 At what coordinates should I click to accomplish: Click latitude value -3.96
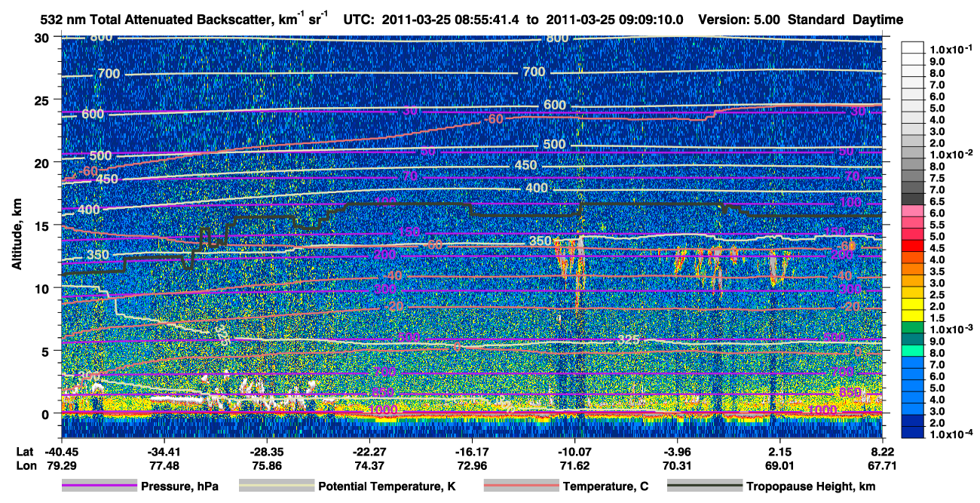(678, 452)
